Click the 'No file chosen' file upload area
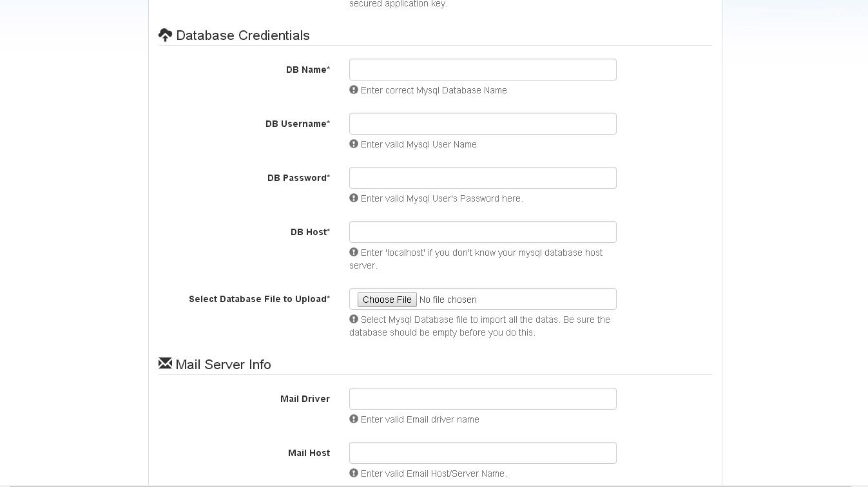 click(448, 300)
